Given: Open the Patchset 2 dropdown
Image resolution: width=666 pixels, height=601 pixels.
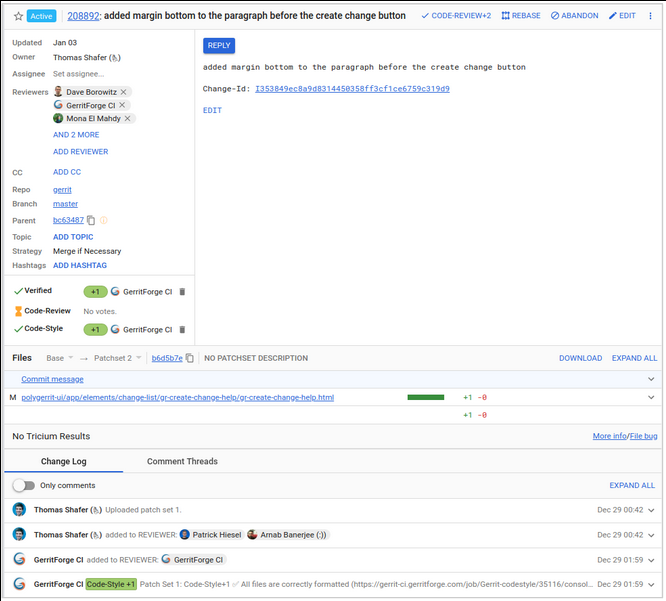Looking at the screenshot, I should (x=118, y=358).
